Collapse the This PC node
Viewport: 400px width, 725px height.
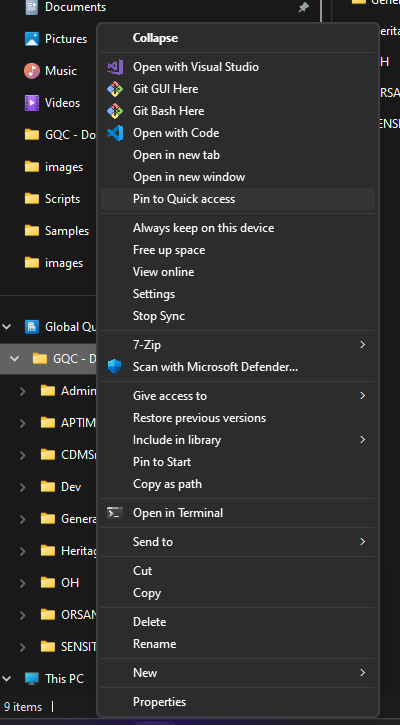(6, 678)
